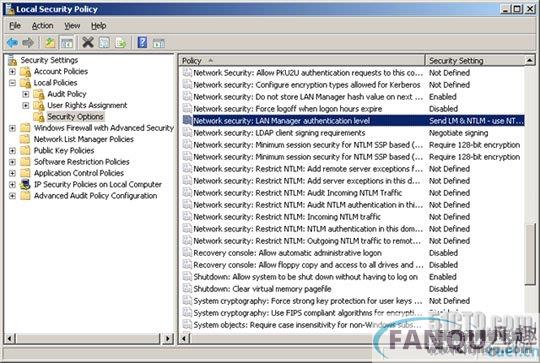The image size is (540, 363).
Task: Minimize the Local Security Policy window
Action: 506,9
